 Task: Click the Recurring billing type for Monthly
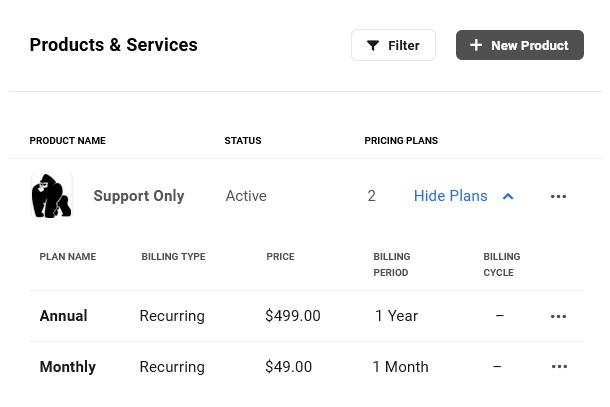tap(172, 367)
